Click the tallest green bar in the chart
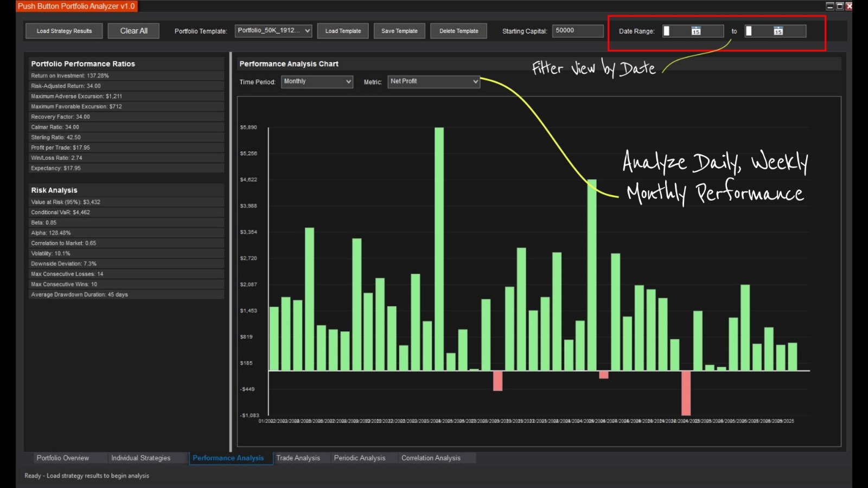Viewport: 868px width, 488px height. tap(439, 249)
